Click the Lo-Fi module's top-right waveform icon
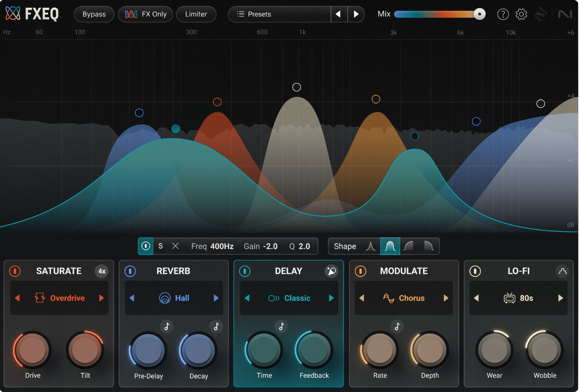The image size is (579, 392). click(562, 271)
